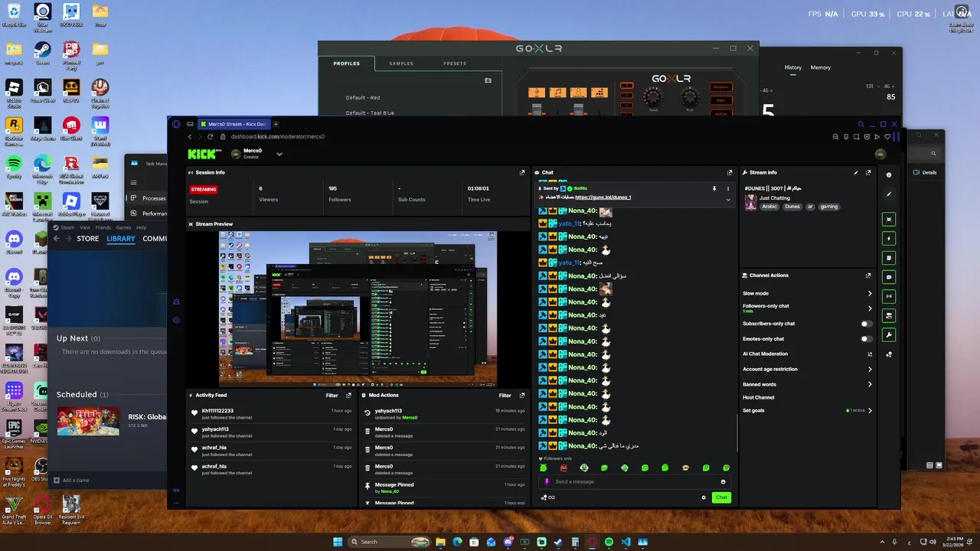Expand the pinned message chevron

point(728,200)
